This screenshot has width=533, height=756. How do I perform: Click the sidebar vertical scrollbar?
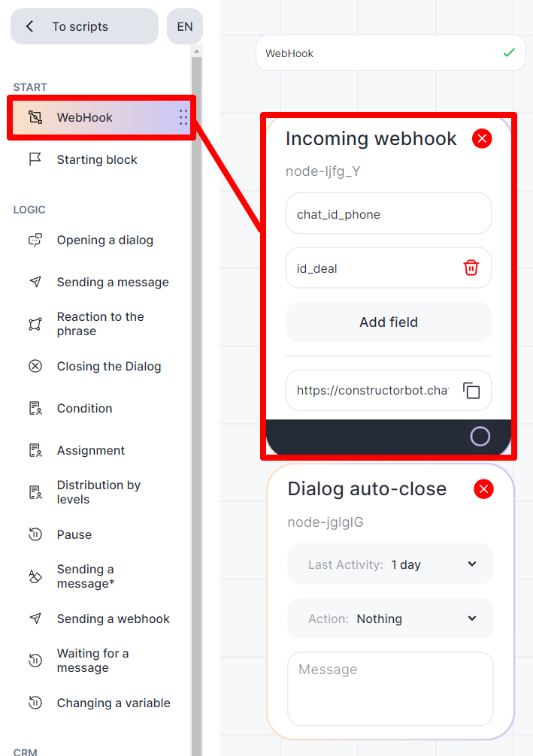point(197,376)
